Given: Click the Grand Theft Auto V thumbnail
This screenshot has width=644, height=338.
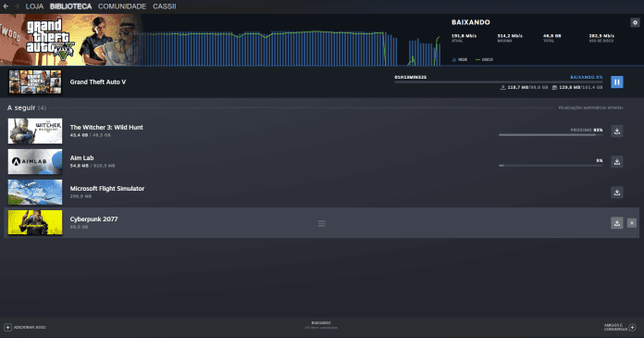Looking at the screenshot, I should pyautogui.click(x=35, y=81).
